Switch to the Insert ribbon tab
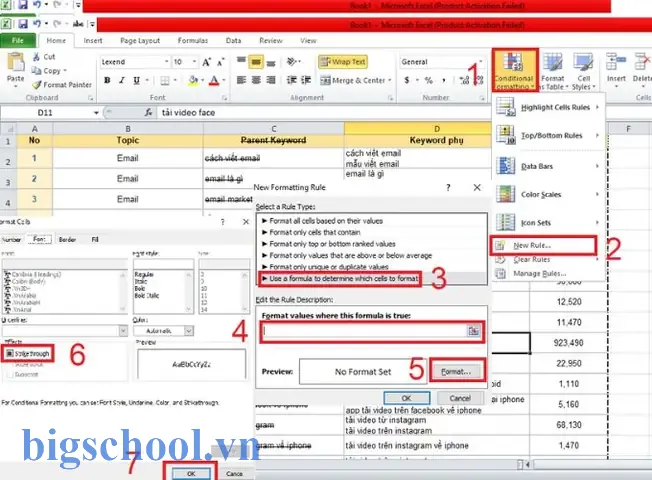 point(93,40)
